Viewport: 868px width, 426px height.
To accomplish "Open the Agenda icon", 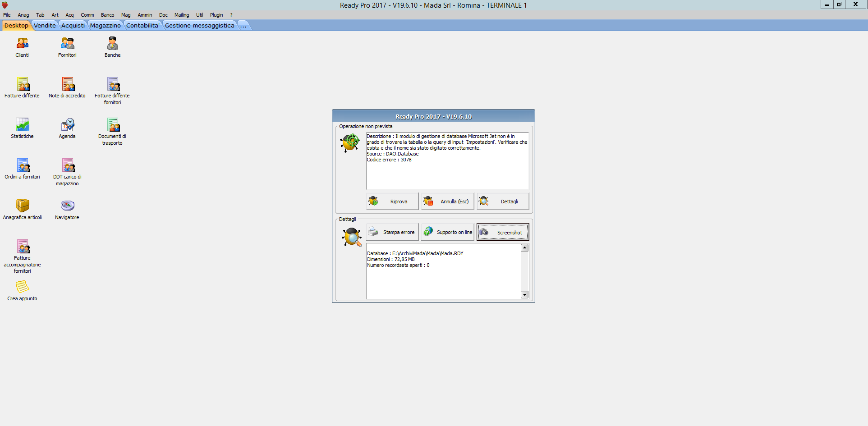I will click(x=67, y=128).
